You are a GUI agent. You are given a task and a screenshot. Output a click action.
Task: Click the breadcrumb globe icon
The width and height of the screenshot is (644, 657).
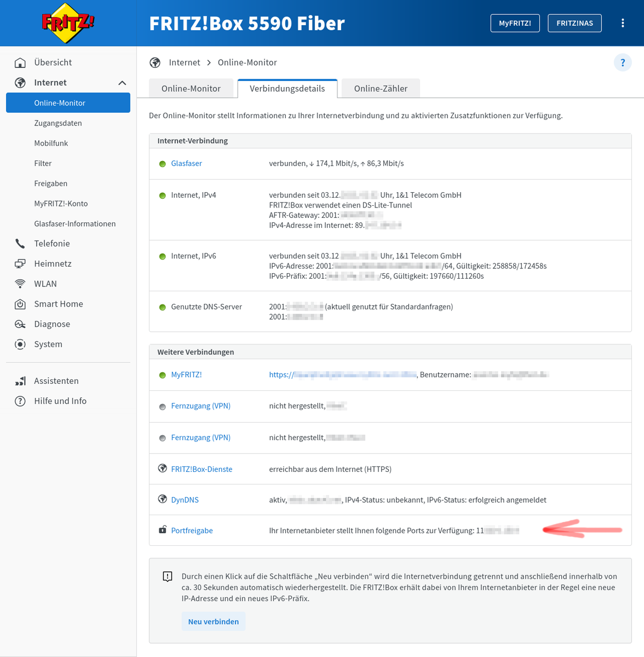[155, 62]
